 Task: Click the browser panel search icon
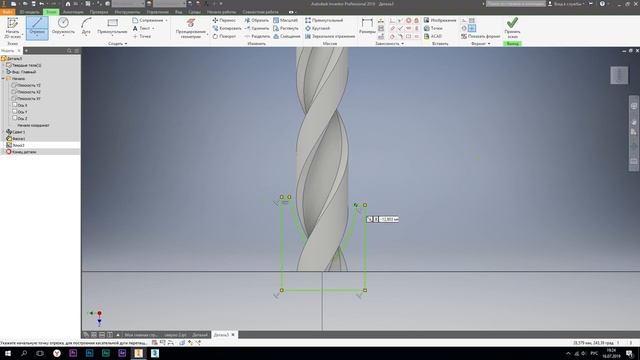[69, 51]
